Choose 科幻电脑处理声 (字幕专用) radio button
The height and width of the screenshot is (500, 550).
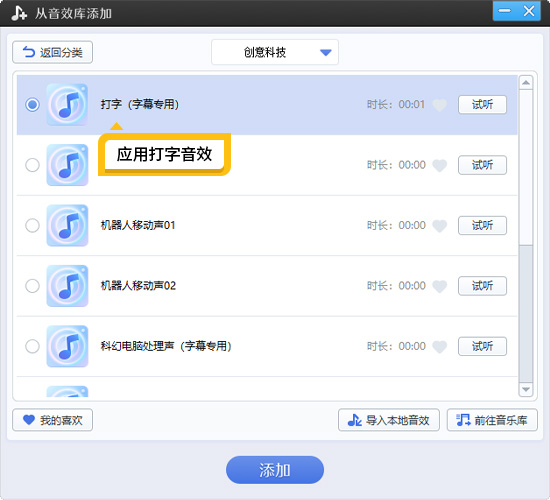[32, 346]
